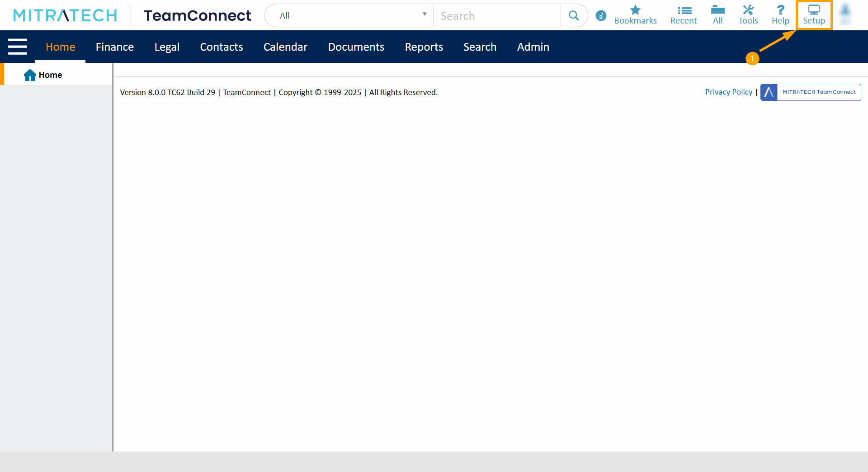The height and width of the screenshot is (472, 868).
Task: Click the round blue icon beside search
Action: pyautogui.click(x=601, y=16)
